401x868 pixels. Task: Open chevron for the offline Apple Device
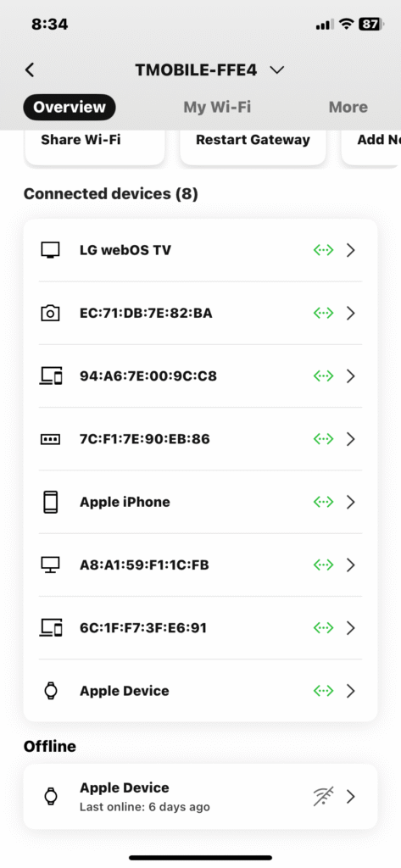tap(351, 797)
